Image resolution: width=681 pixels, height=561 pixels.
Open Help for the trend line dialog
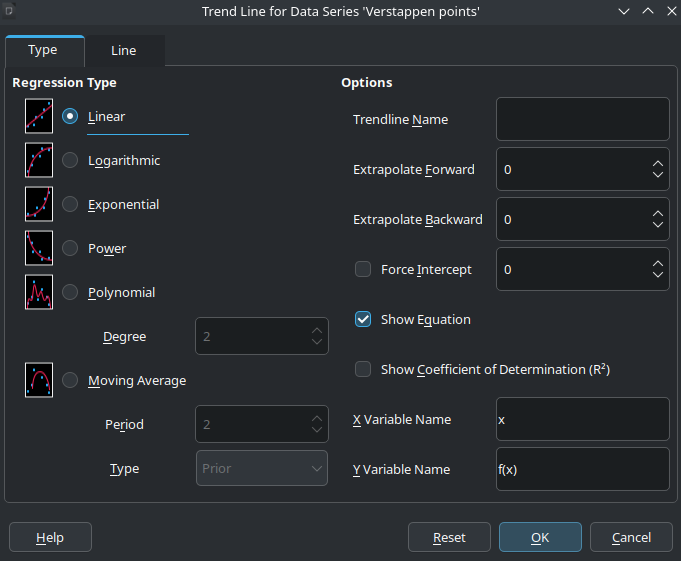pyautogui.click(x=50, y=537)
